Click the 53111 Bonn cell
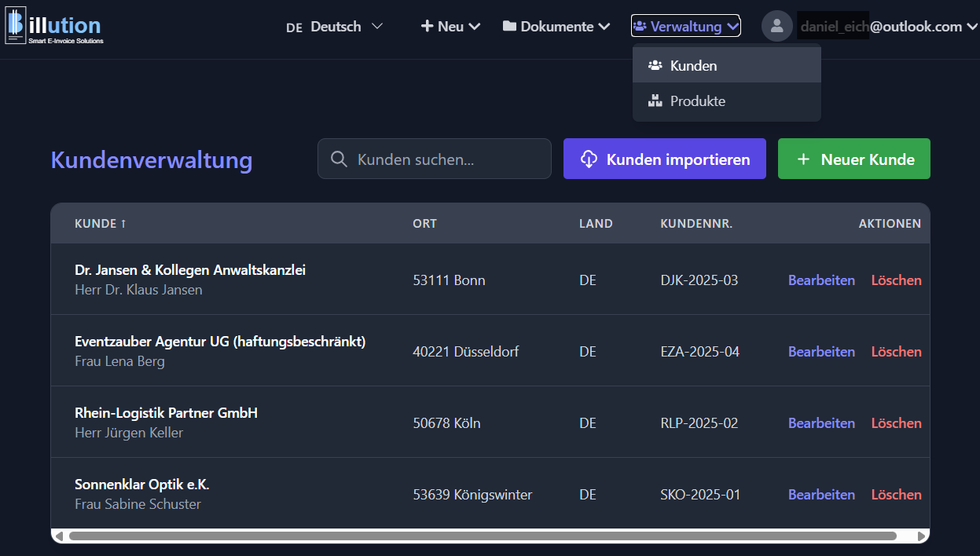This screenshot has height=556, width=980. coord(449,280)
